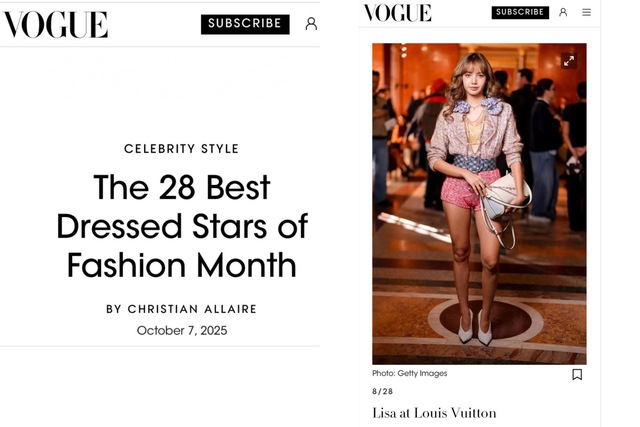
Task: Click the small Vogue logo above Lisa's photo
Action: point(397,13)
